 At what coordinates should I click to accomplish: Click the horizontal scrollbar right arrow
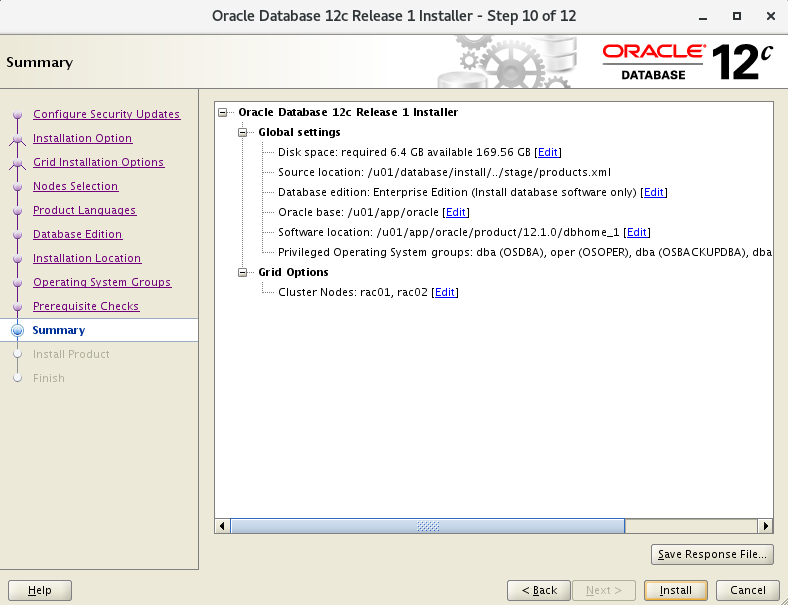(x=765, y=526)
